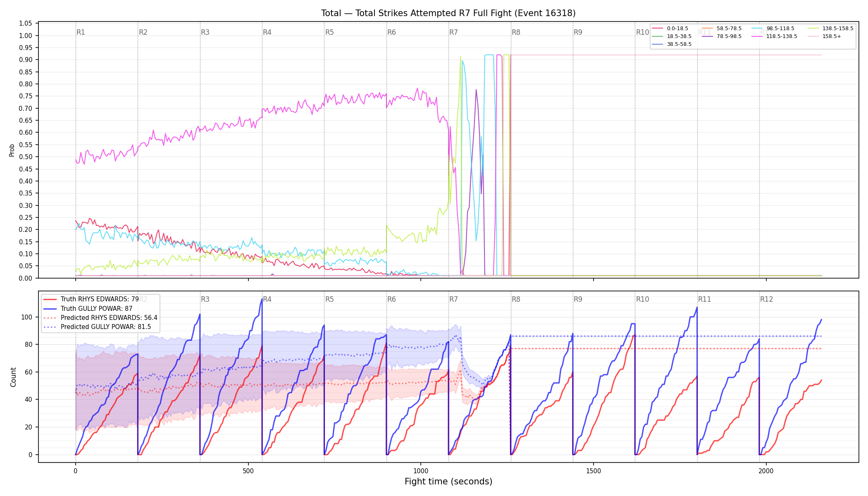This screenshot has width=868, height=496.
Task: Click the 38.5-58.5 legend label
Action: click(x=679, y=44)
